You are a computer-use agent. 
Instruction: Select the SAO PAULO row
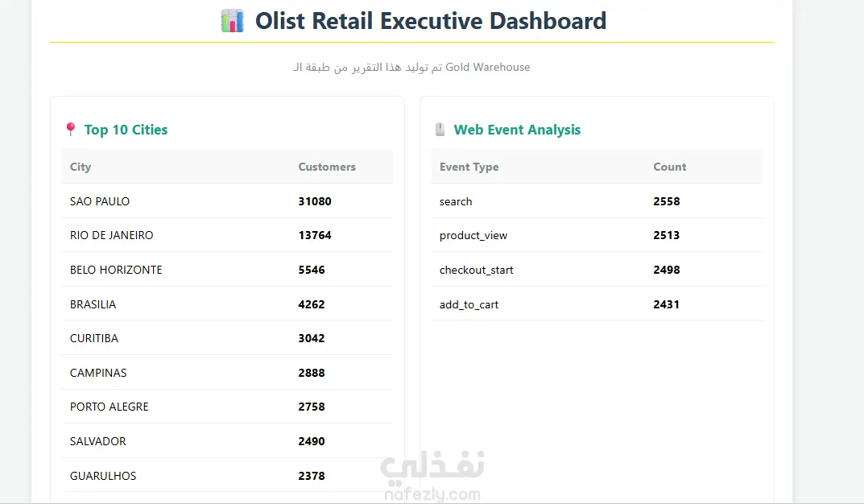click(x=227, y=201)
